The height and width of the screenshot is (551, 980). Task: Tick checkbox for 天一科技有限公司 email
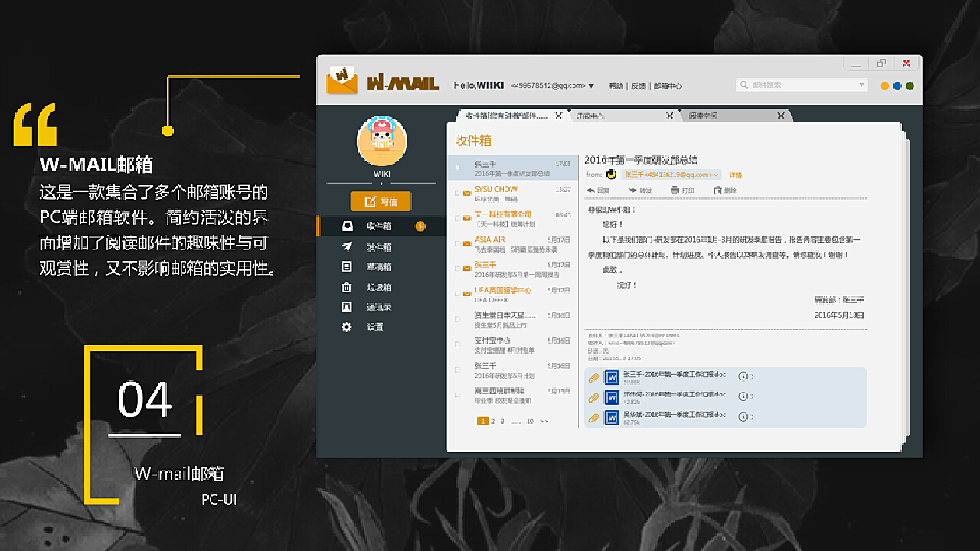pyautogui.click(x=457, y=218)
